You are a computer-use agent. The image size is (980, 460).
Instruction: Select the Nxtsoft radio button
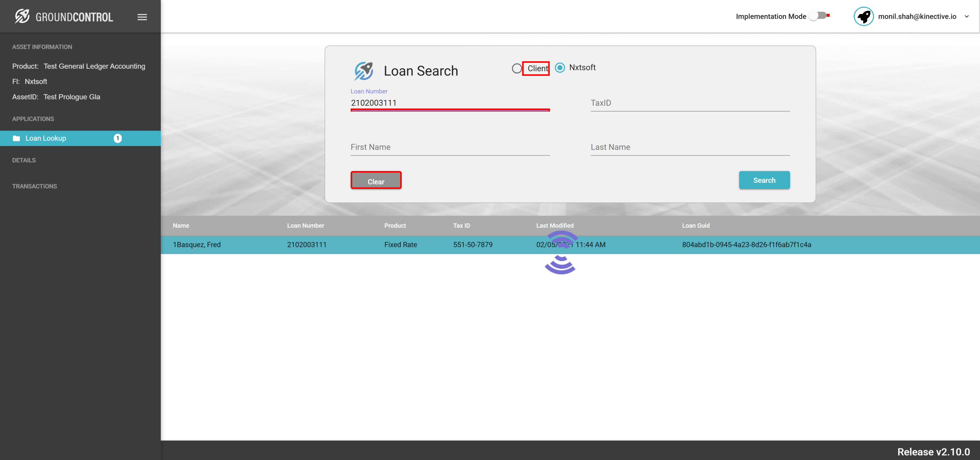point(560,68)
